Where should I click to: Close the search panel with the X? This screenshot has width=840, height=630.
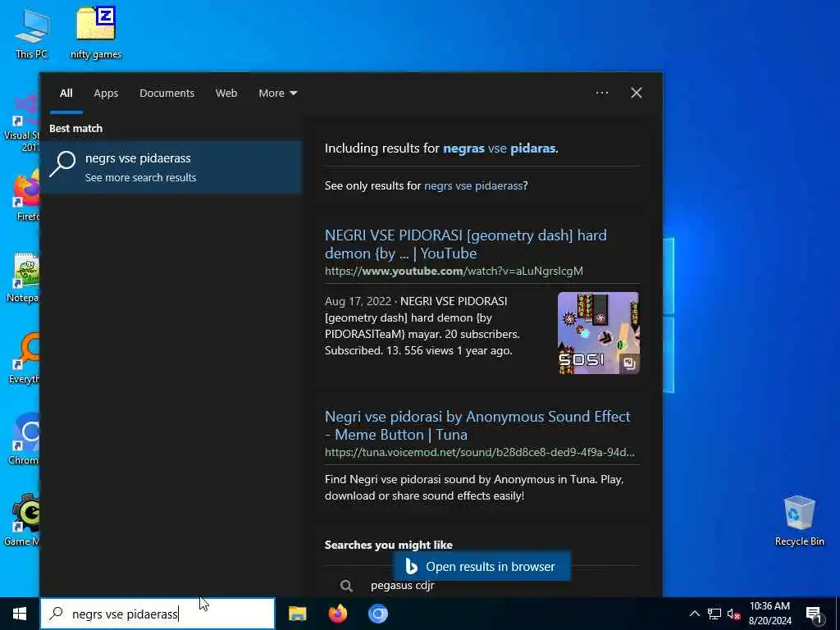tap(637, 94)
